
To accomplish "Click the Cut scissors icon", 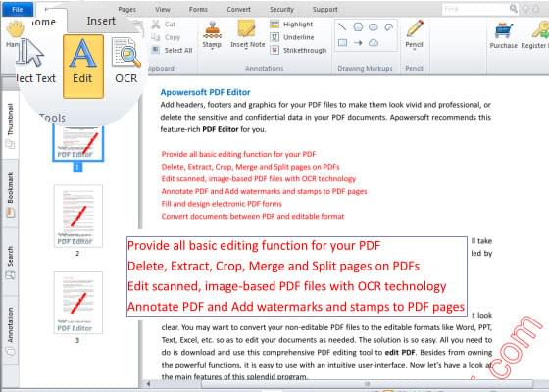I will click(156, 24).
